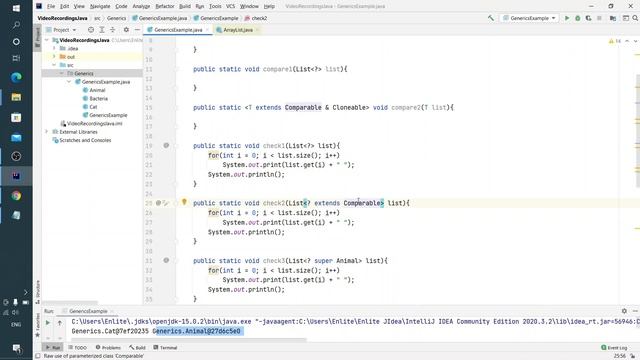Open Windows Start menu
Image resolution: width=640 pixels, height=360 pixels.
(x=16, y=8)
